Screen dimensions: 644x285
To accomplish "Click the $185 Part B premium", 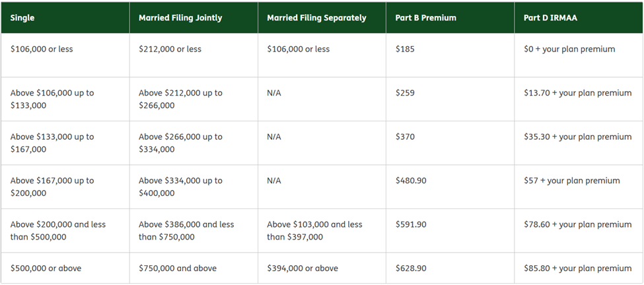I will (405, 49).
